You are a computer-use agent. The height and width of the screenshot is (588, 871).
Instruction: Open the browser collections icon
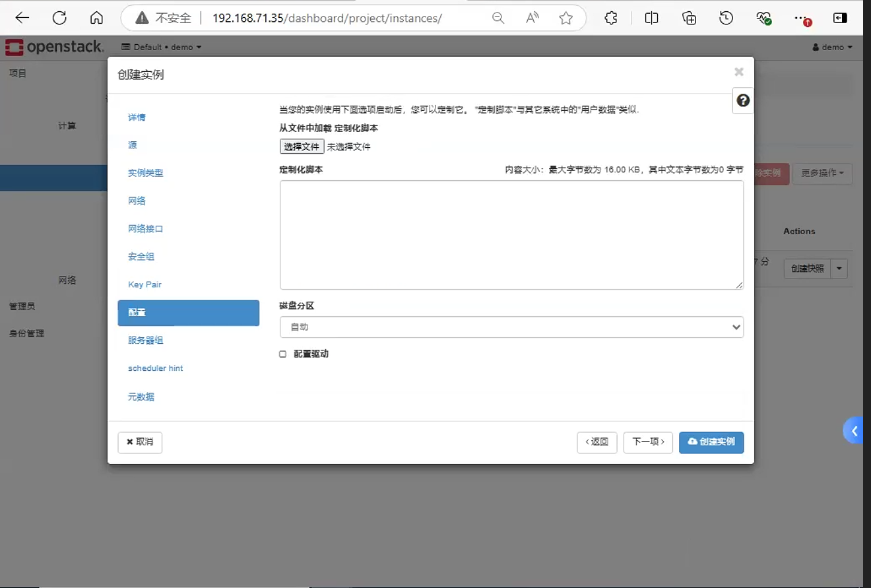tap(690, 18)
